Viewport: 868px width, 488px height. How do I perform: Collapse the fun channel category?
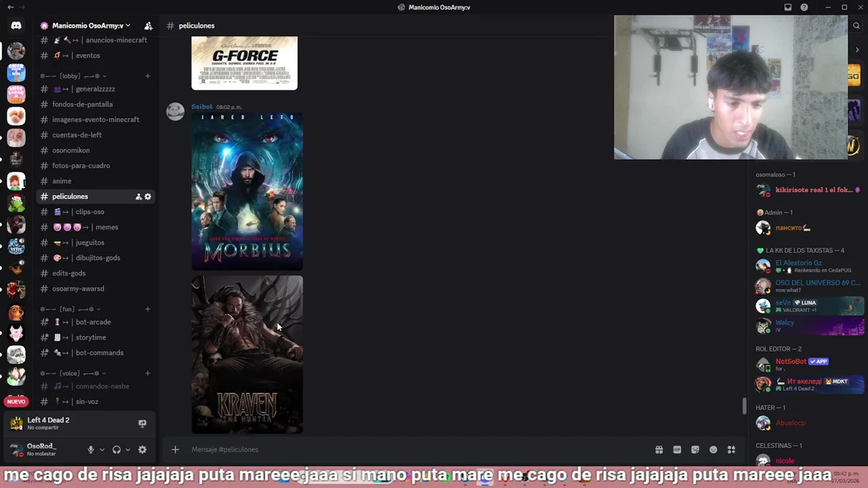[x=70, y=309]
